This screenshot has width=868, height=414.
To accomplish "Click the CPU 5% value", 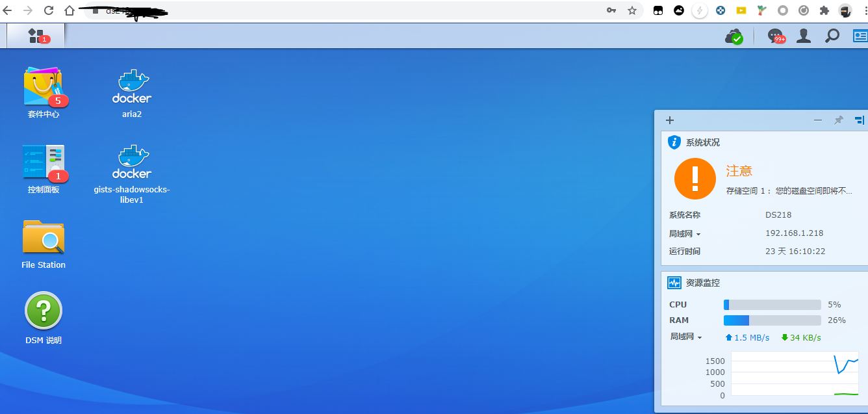I will 834,305.
